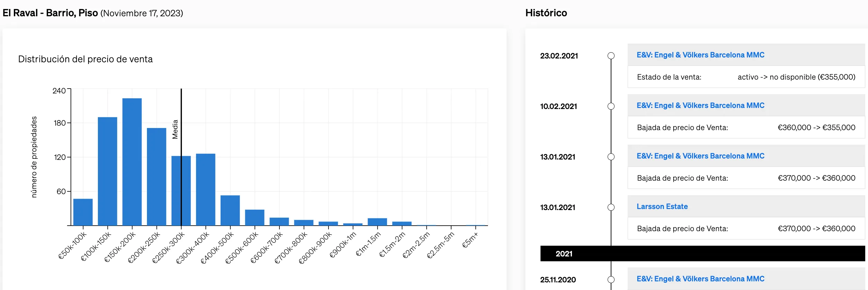Select the timeline marker beside Larsson Estate
The width and height of the screenshot is (868, 290).
(x=611, y=207)
